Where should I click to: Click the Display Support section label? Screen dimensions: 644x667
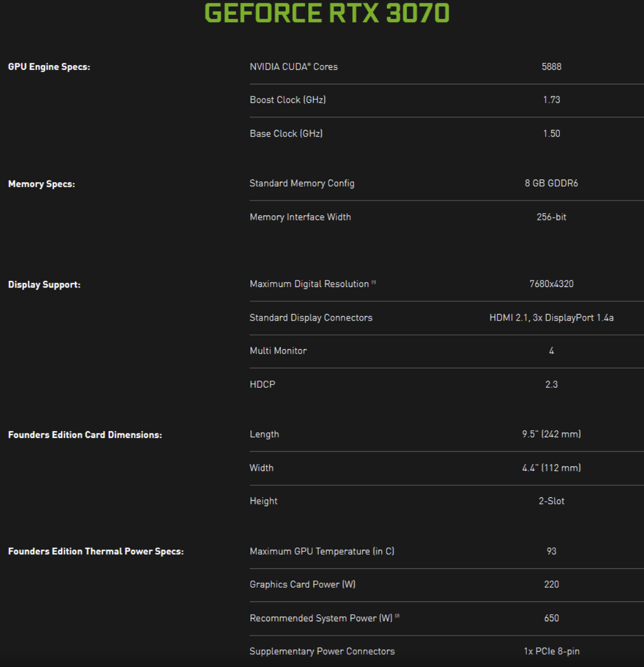[x=44, y=285]
